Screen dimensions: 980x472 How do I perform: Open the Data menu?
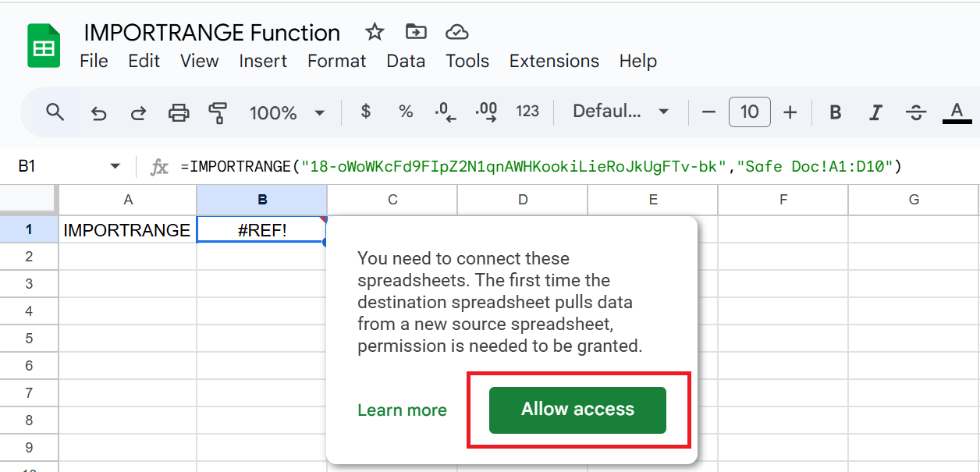coord(406,61)
